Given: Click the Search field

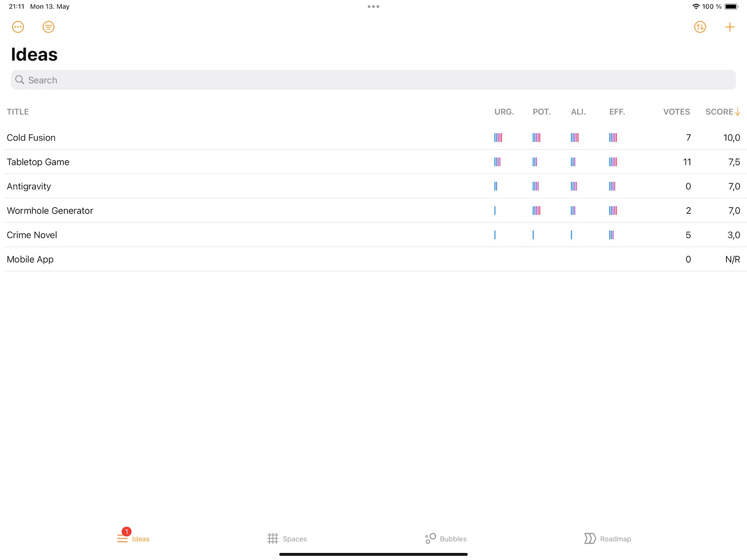Looking at the screenshot, I should (x=373, y=80).
